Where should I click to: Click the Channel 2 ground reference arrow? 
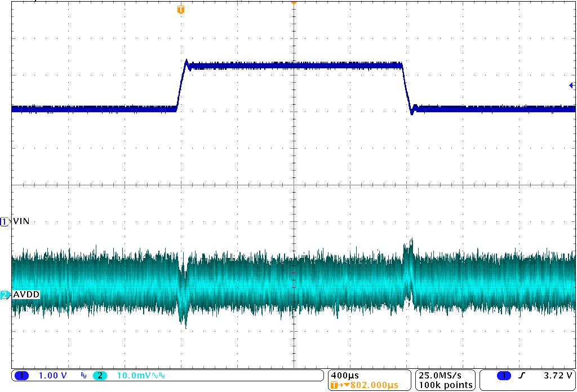coord(4,294)
